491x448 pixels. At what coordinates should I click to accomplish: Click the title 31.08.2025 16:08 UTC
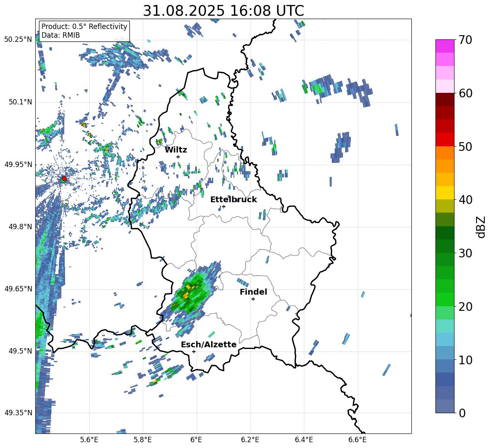223,11
